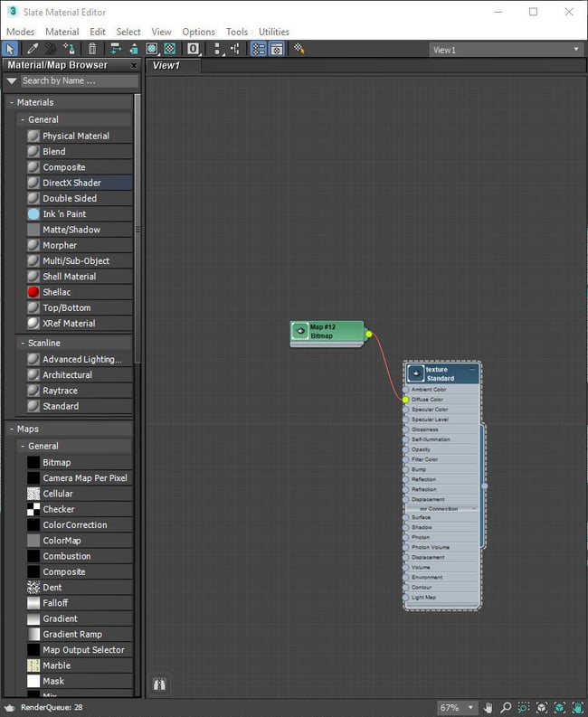The height and width of the screenshot is (717, 588).
Task: Click the Material/Map Browser vertical scrollbar
Action: [138, 229]
